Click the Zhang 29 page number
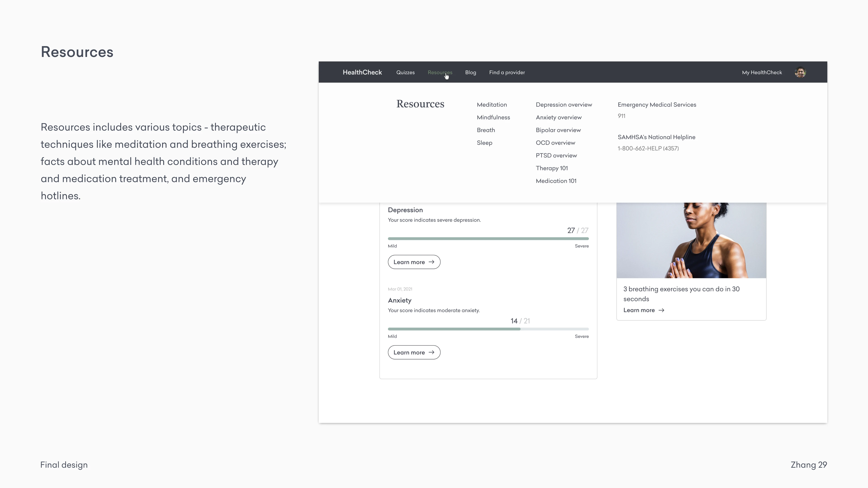 point(809,465)
